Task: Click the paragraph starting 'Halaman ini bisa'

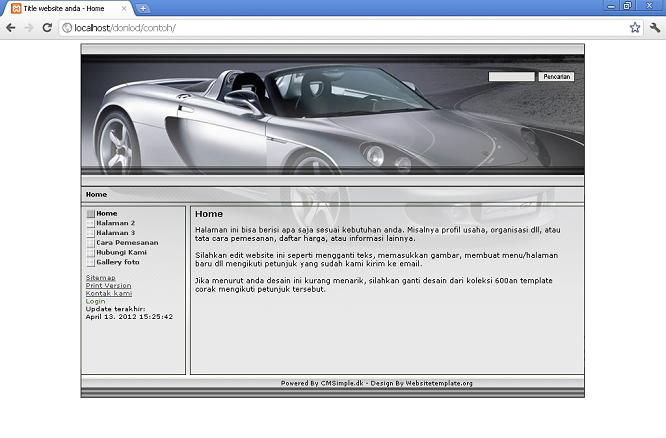Action: [378, 234]
